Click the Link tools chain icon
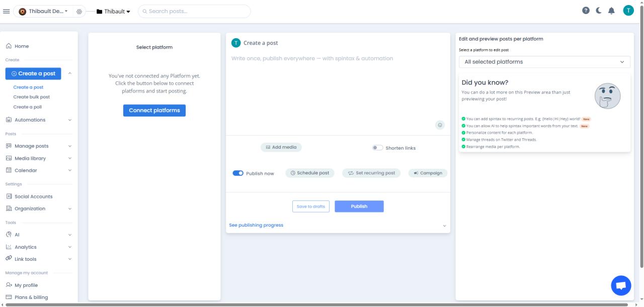Image resolution: width=644 pixels, height=307 pixels. click(x=9, y=259)
